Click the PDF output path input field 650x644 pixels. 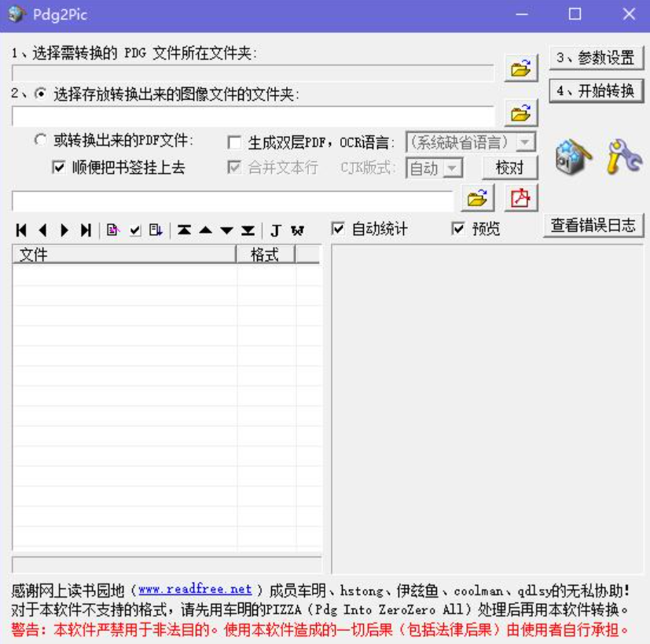[233, 201]
